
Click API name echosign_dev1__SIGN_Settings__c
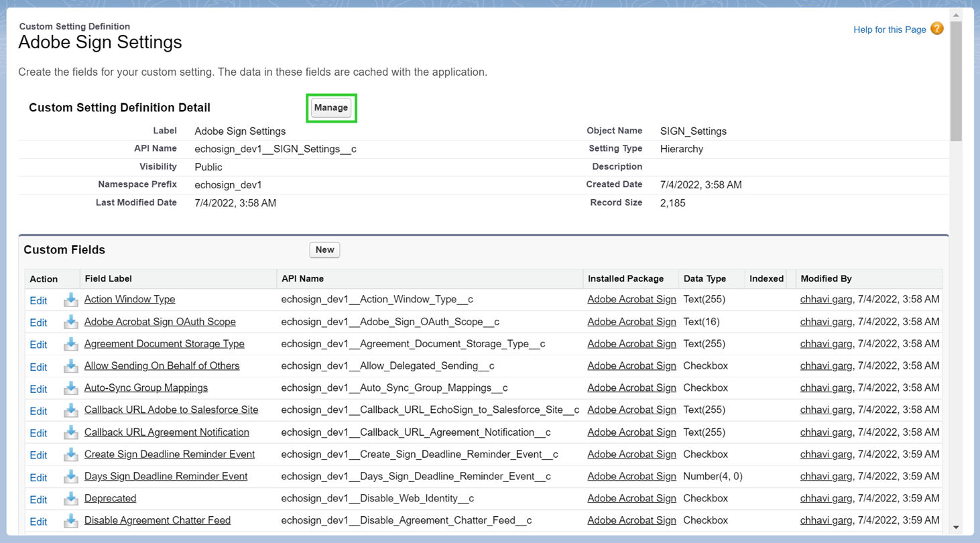[x=275, y=149]
